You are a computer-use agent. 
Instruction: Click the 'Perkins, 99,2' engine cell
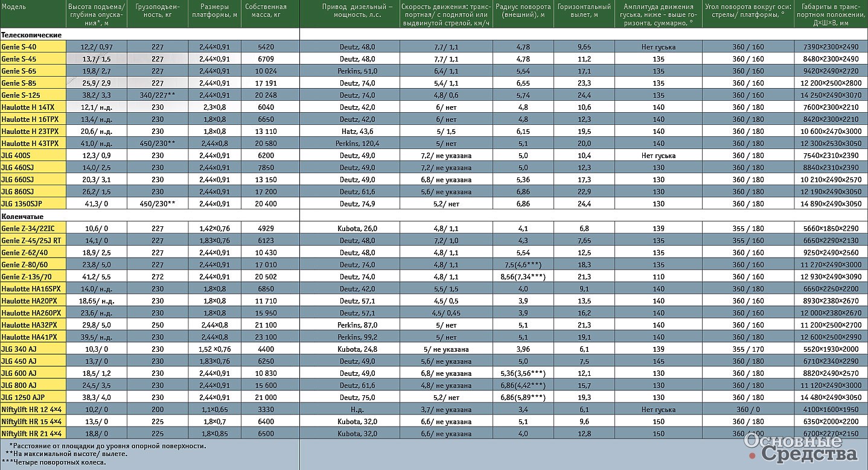pos(357,337)
